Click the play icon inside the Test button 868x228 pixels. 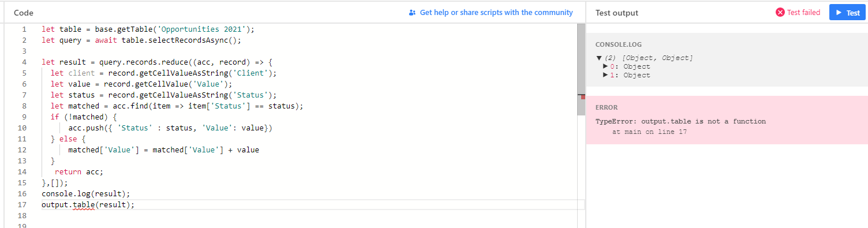[x=839, y=13]
